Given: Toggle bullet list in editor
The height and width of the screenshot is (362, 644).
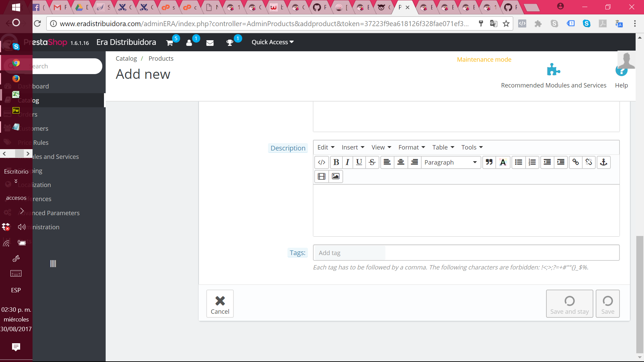Looking at the screenshot, I should click(519, 162).
